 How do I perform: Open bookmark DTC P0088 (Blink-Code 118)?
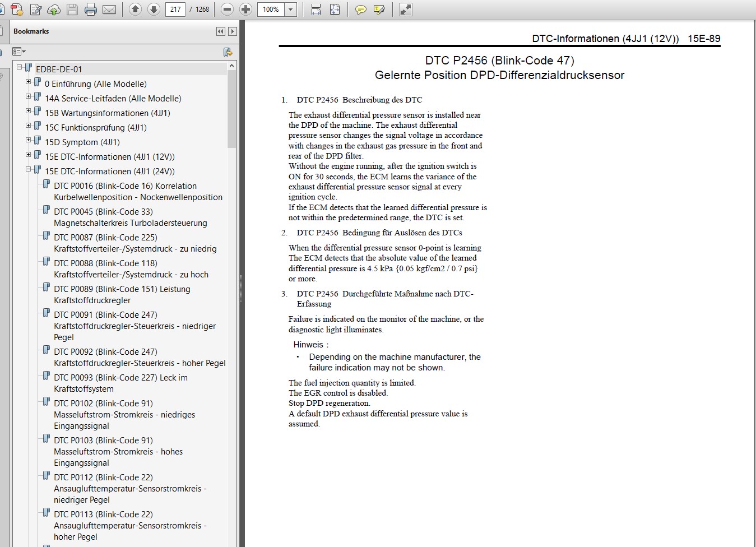[131, 269]
